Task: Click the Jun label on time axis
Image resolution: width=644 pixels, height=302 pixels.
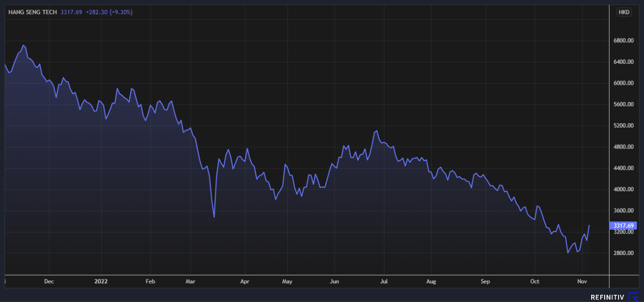Action: click(334, 281)
